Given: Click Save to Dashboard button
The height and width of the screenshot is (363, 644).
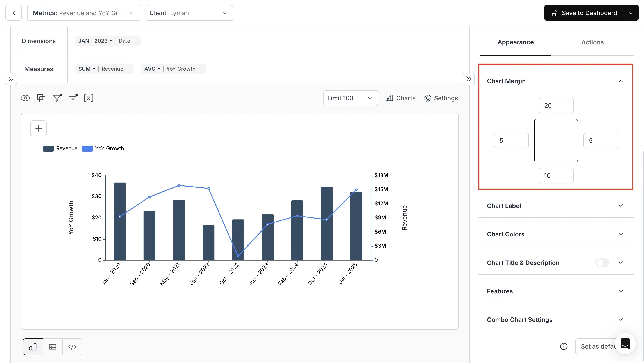Looking at the screenshot, I should tap(583, 13).
